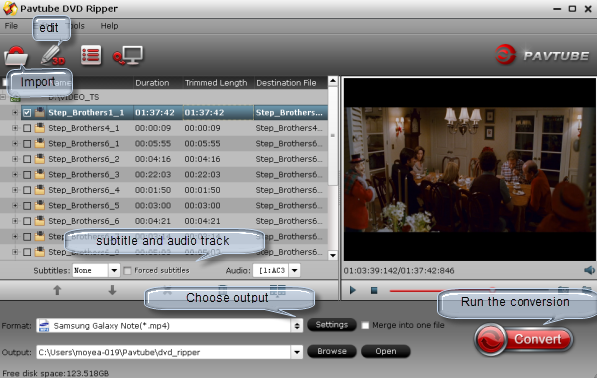
Task: Open the 3D edit pencil tool
Action: pos(53,56)
